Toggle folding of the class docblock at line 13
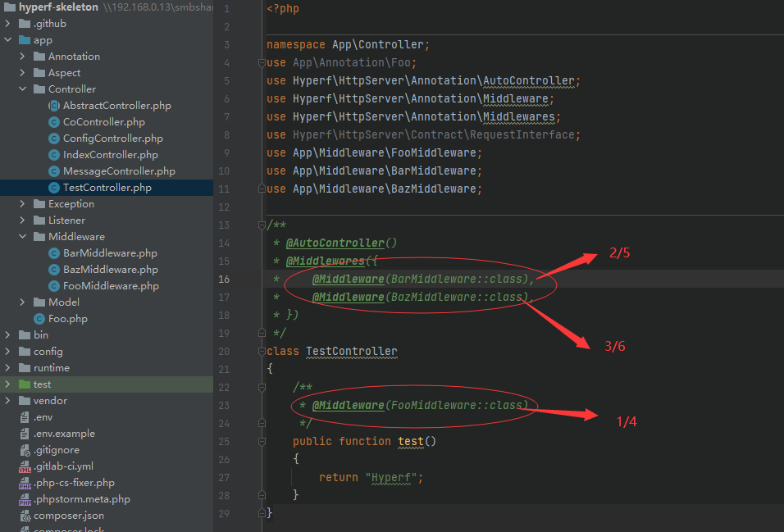The width and height of the screenshot is (784, 532). (x=262, y=225)
